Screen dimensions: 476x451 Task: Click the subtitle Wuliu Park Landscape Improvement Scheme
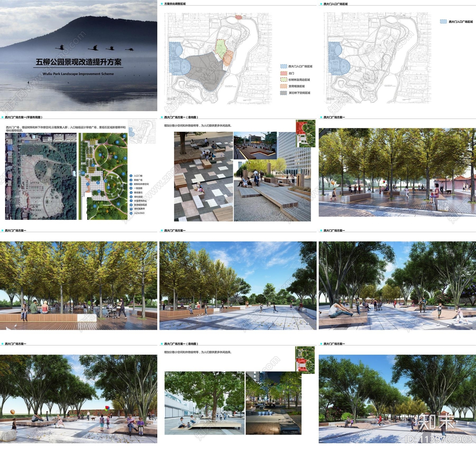(x=78, y=74)
